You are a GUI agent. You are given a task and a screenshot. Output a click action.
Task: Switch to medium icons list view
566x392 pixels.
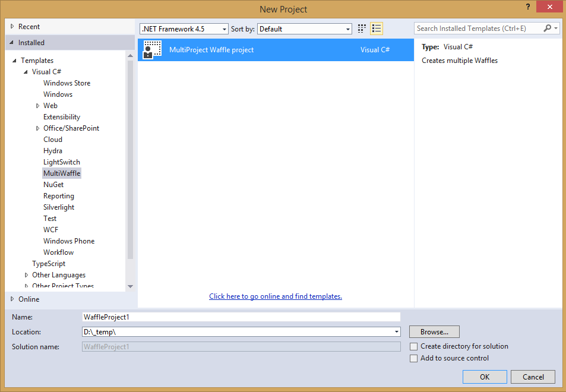coord(377,29)
